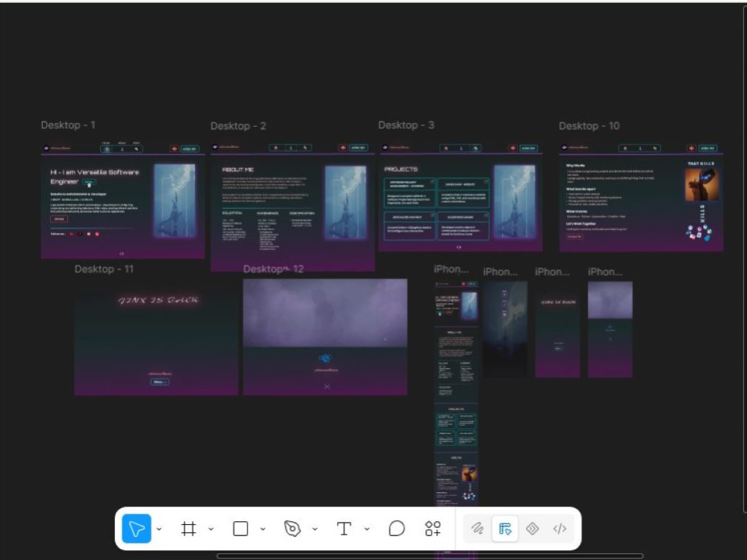Click the canvas horizontal scrollbar
Screen dimensions: 747x560
click(430, 556)
